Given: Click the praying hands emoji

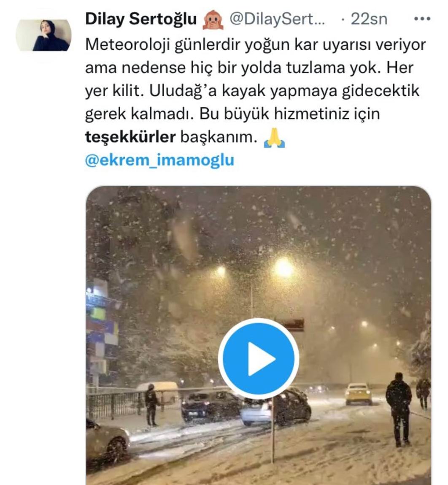Looking at the screenshot, I should point(274,138).
